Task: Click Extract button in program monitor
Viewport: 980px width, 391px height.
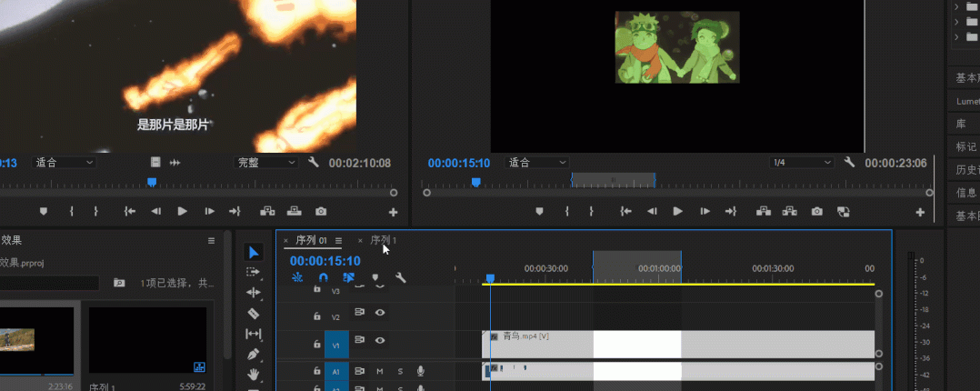Action: pyautogui.click(x=789, y=212)
